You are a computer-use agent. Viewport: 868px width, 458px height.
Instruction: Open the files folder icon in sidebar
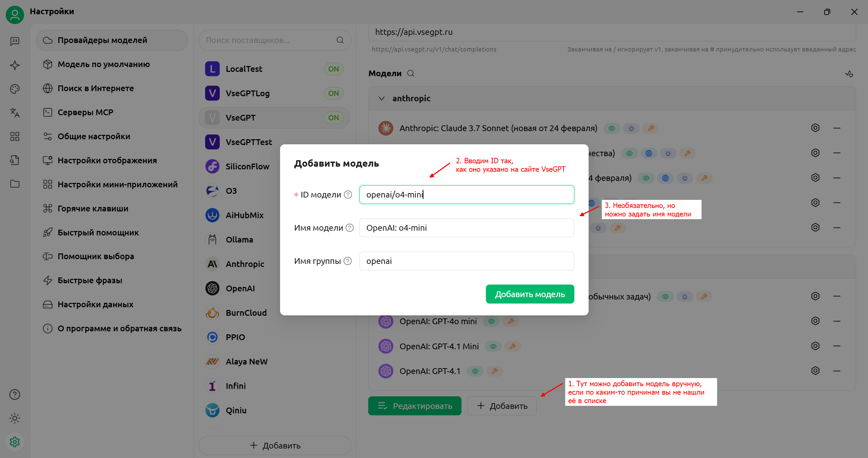(x=15, y=184)
